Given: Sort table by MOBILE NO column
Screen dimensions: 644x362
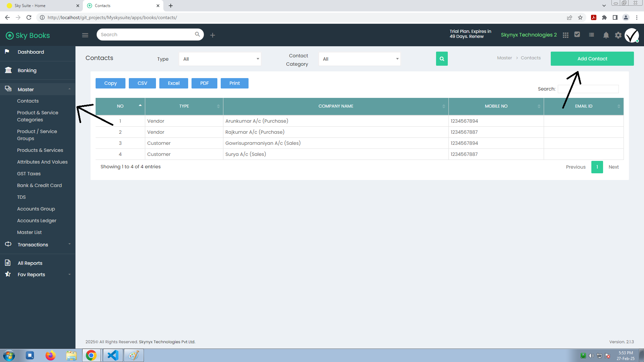Looking at the screenshot, I should coord(496,106).
